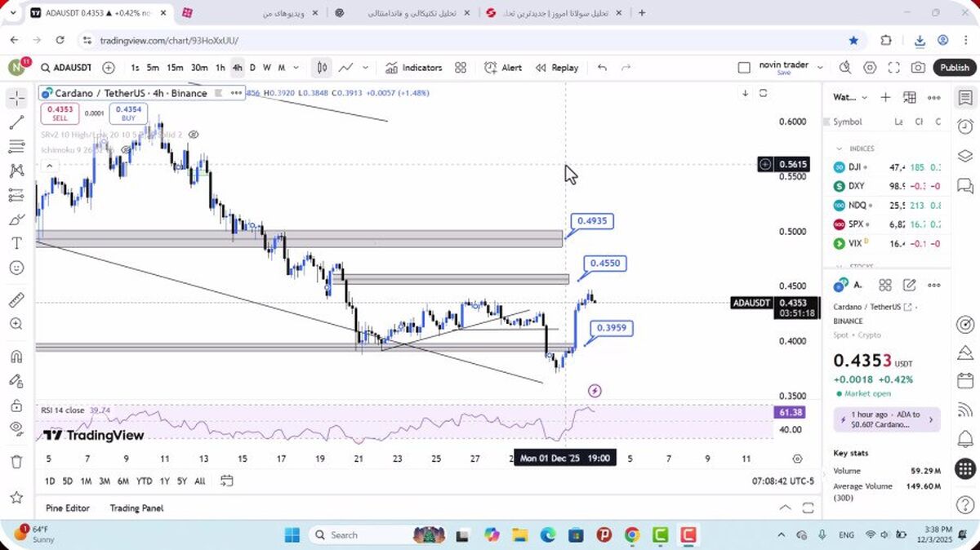Open the ADA news headline arrow
This screenshot has width=980, height=550.
point(930,419)
